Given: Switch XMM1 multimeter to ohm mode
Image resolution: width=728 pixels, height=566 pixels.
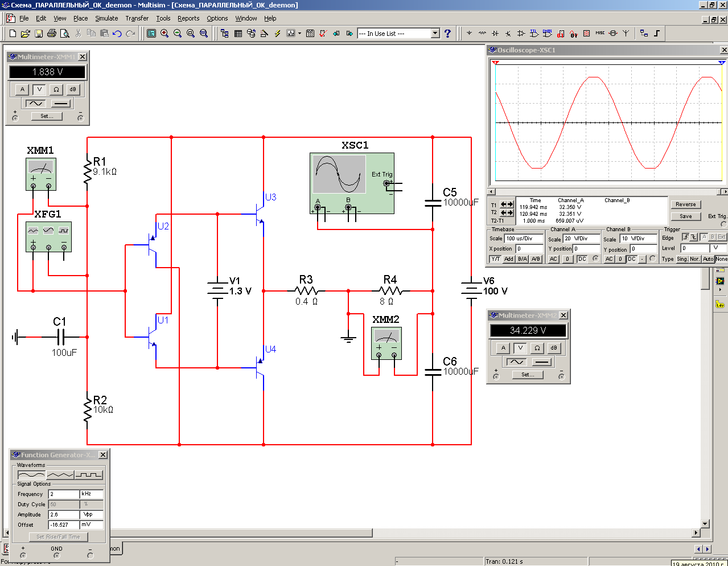Looking at the screenshot, I should tap(56, 89).
